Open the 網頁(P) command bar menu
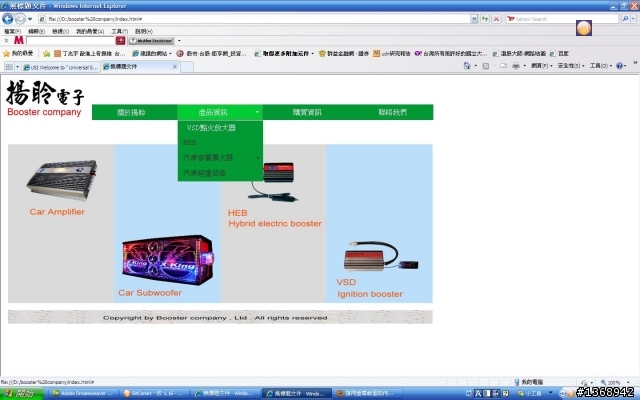 [x=541, y=66]
